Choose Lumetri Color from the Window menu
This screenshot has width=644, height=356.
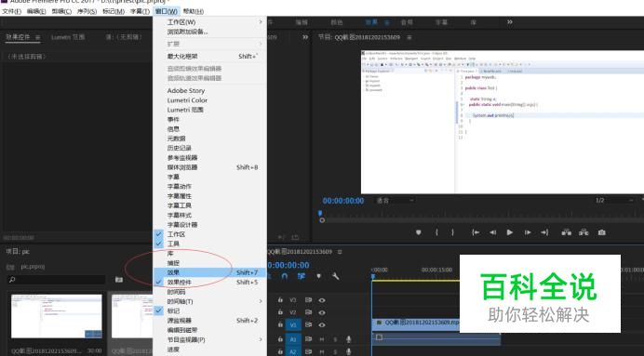coord(209,100)
